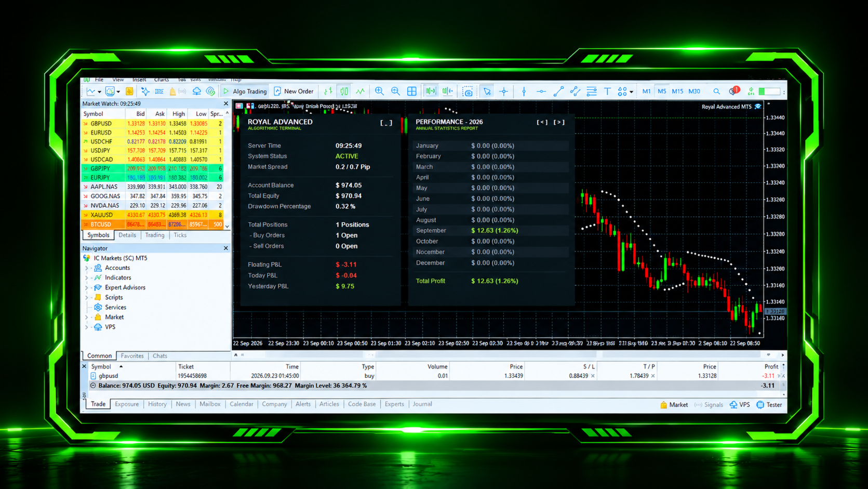Select the tile windows grid icon
The height and width of the screenshot is (489, 868).
pyautogui.click(x=412, y=91)
